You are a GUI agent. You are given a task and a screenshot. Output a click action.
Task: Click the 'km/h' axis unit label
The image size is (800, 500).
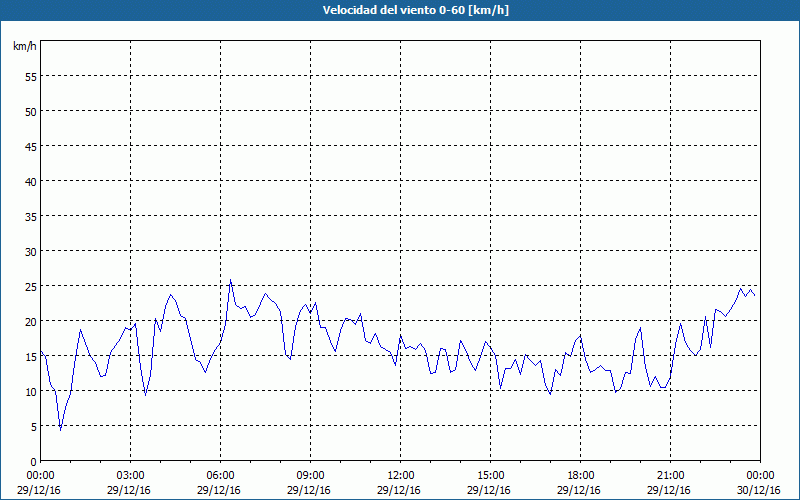click(25, 46)
